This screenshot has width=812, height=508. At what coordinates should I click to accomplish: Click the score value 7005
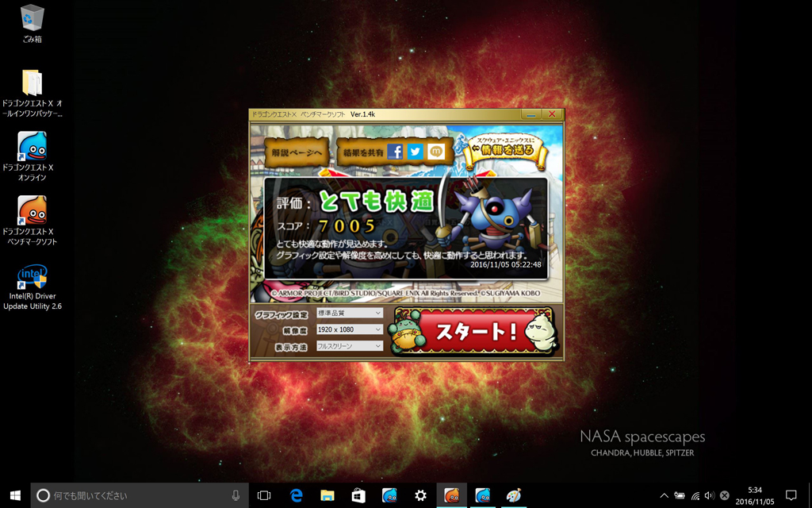click(x=347, y=225)
